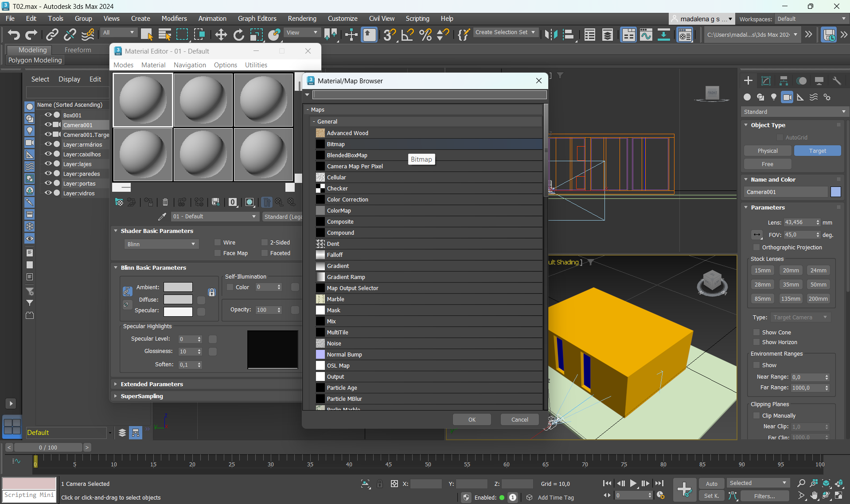Open the Cameras category icon
Screen dimensions: 850x504
pos(787,97)
